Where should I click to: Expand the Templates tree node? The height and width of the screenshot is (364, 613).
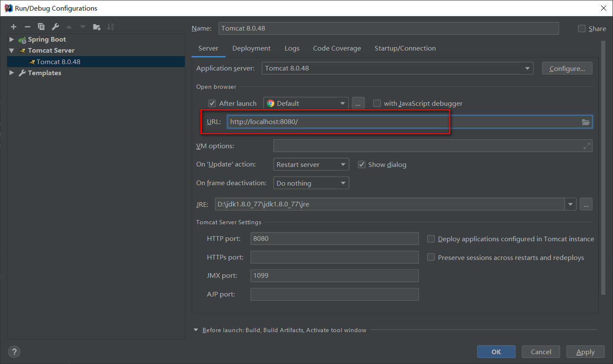pos(11,73)
